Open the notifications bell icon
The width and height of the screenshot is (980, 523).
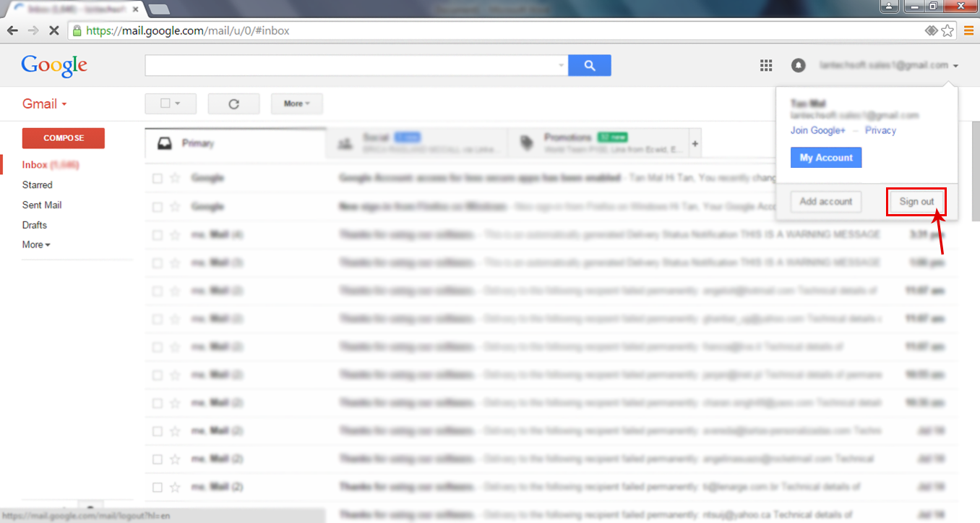click(x=799, y=65)
